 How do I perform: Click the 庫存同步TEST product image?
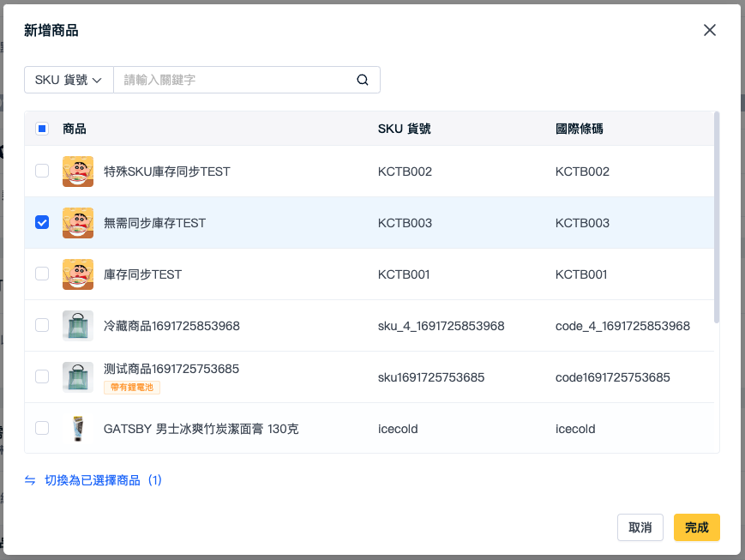(x=78, y=274)
